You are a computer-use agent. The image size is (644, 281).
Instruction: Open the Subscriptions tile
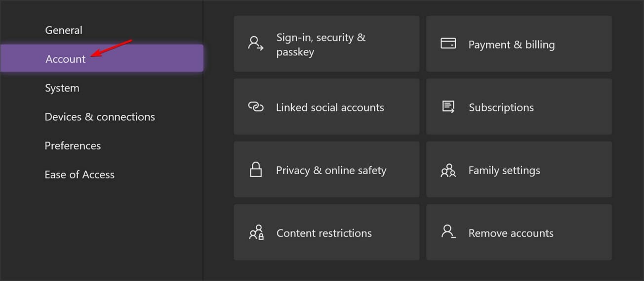[519, 106]
